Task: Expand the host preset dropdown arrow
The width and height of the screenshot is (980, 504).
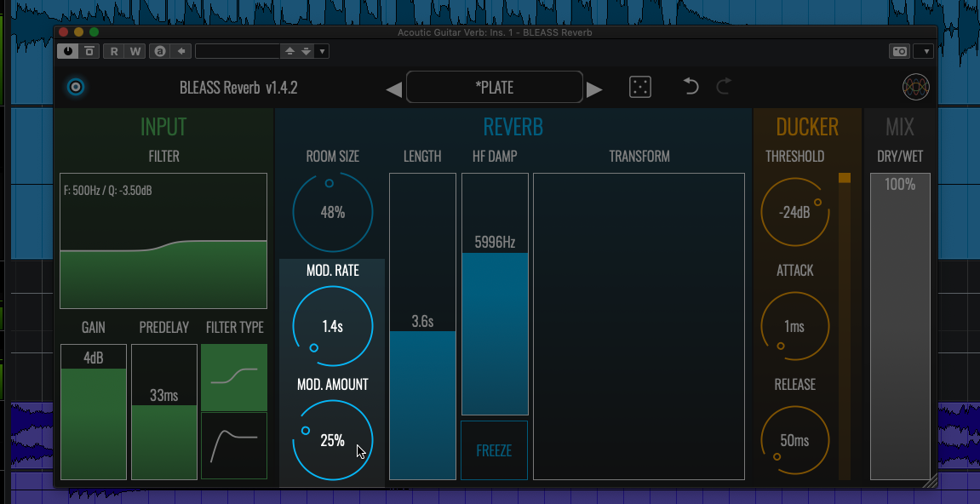Action: click(x=322, y=52)
